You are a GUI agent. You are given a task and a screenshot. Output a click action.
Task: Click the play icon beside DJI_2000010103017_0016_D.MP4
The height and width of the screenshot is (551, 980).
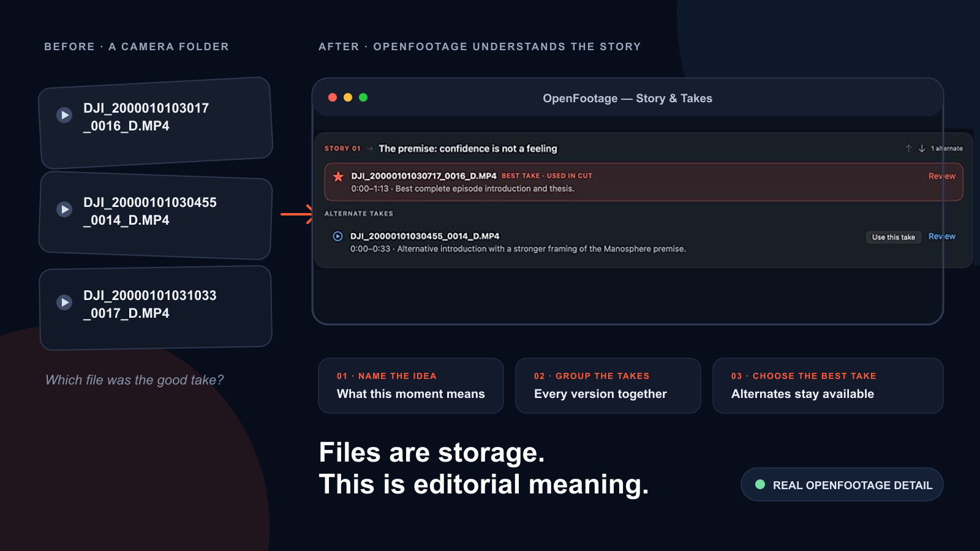pos(64,115)
